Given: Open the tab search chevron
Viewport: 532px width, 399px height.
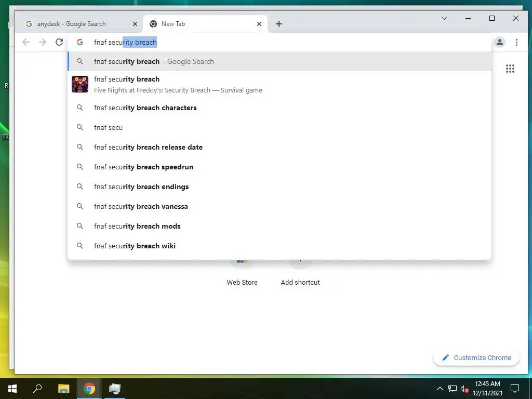Looking at the screenshot, I should coord(444,18).
